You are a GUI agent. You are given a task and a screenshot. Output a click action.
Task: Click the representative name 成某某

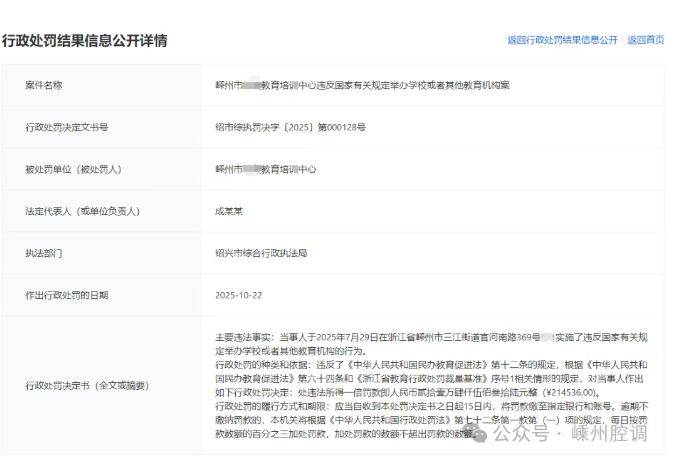tap(229, 212)
